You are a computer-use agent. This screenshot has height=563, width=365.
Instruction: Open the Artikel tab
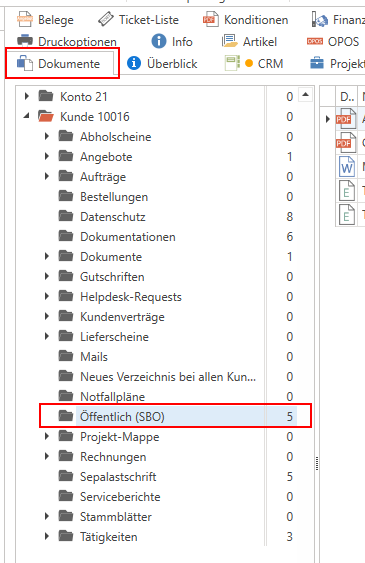click(x=249, y=42)
